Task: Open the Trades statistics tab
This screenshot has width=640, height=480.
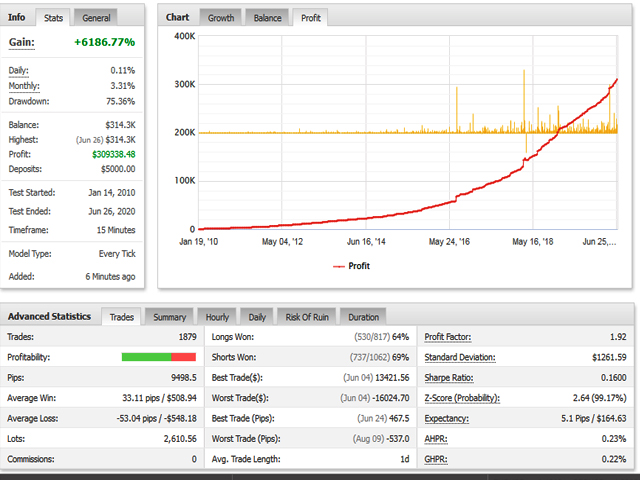Action: tap(122, 317)
